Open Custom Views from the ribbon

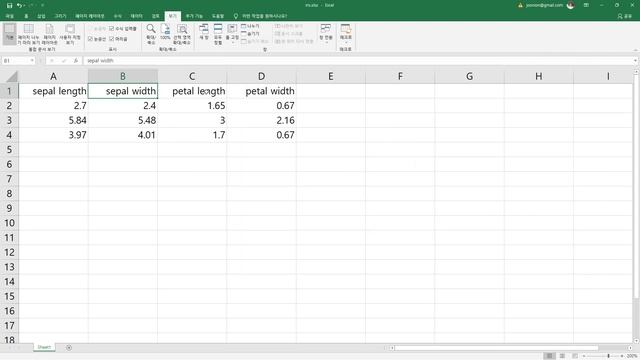70,34
